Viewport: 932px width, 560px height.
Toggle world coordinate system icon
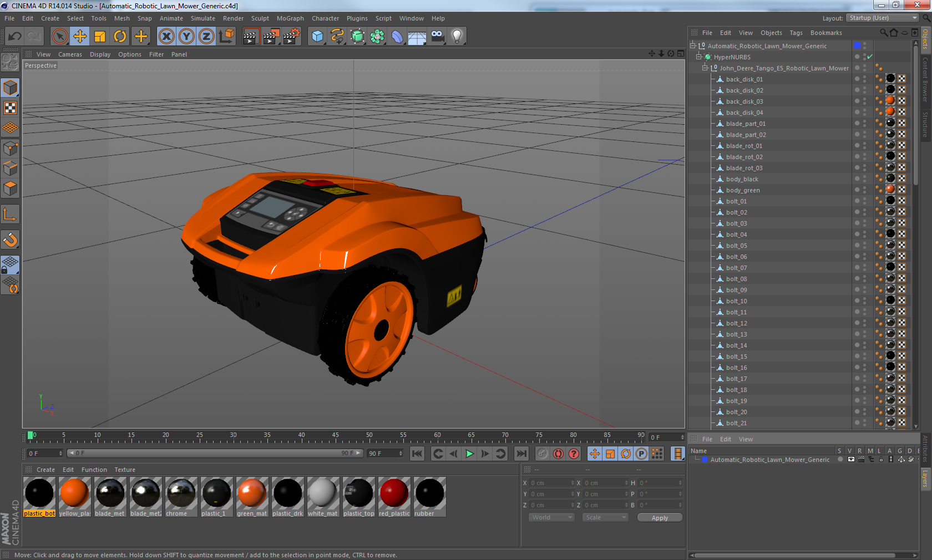pos(226,37)
